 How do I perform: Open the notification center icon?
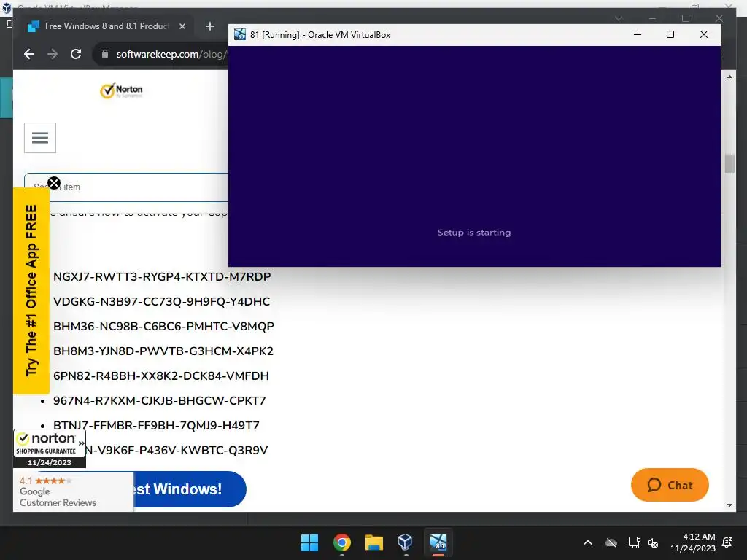coord(727,542)
